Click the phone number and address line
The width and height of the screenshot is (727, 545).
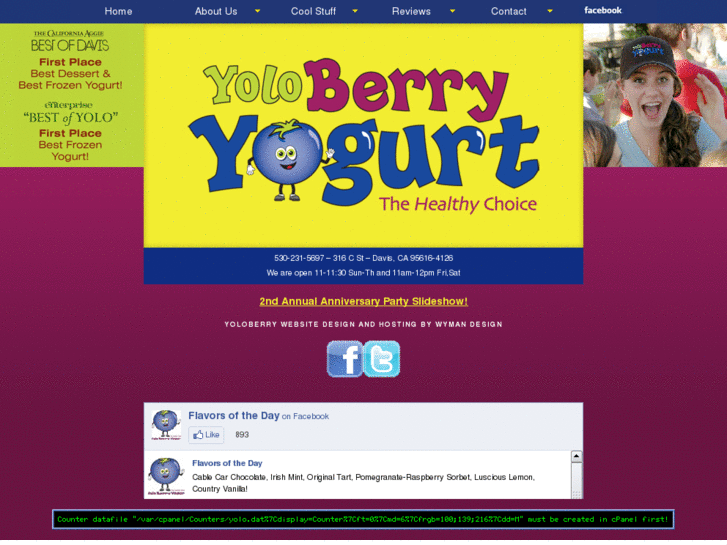coord(364,258)
